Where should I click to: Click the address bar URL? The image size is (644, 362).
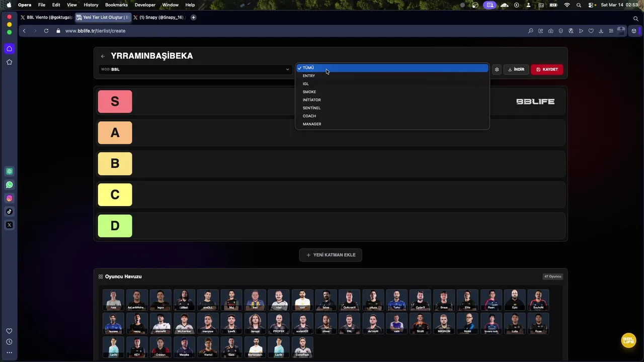pyautogui.click(x=95, y=31)
